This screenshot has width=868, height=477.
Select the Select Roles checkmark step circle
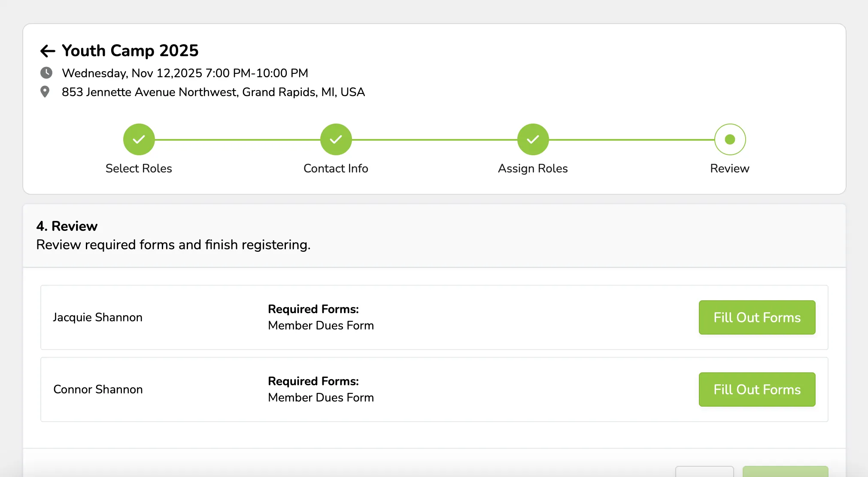pos(139,139)
